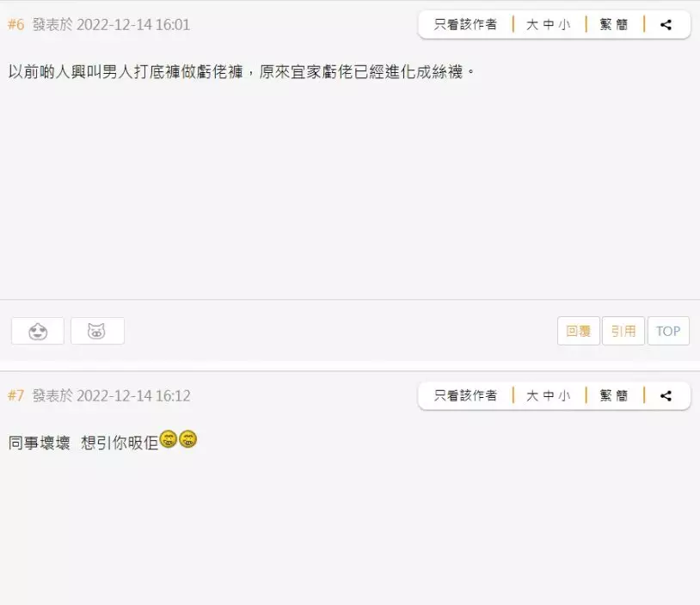Switch to traditional Chinese 繁 on post #6

[x=605, y=25]
